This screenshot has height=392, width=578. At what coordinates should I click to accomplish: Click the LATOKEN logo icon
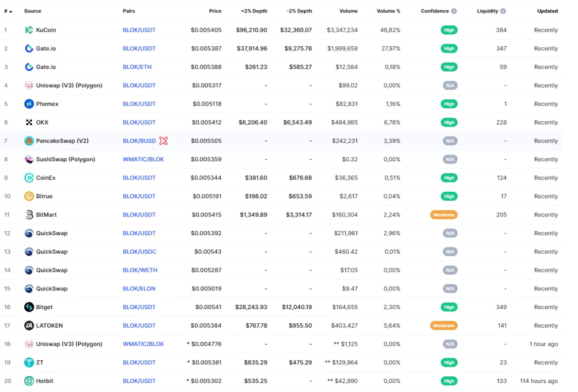[29, 325]
